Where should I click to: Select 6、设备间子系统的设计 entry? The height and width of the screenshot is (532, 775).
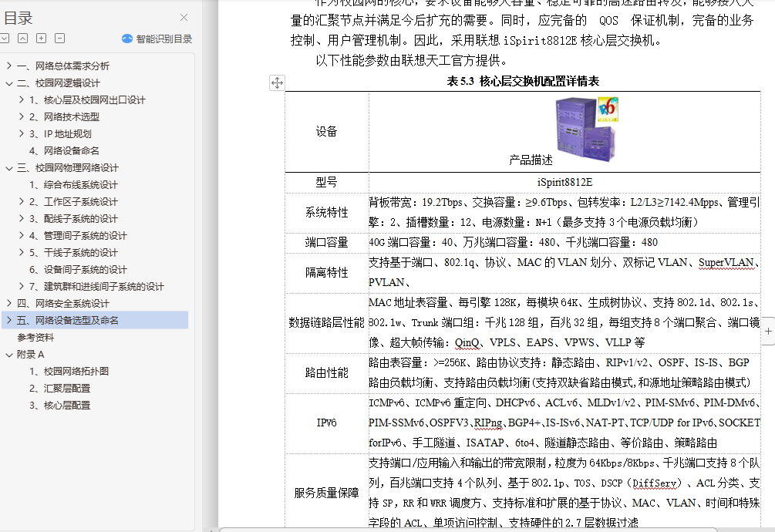pos(78,270)
